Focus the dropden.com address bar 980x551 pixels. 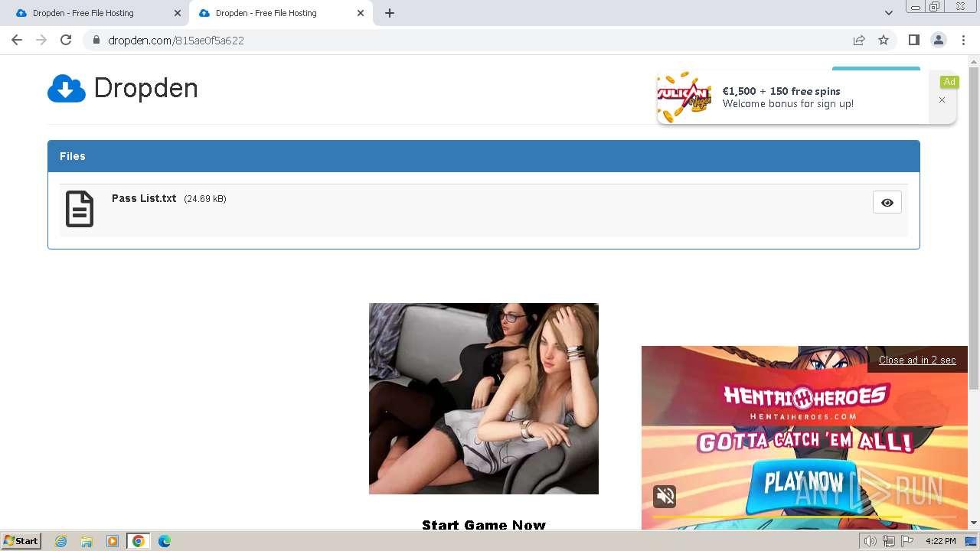[467, 40]
